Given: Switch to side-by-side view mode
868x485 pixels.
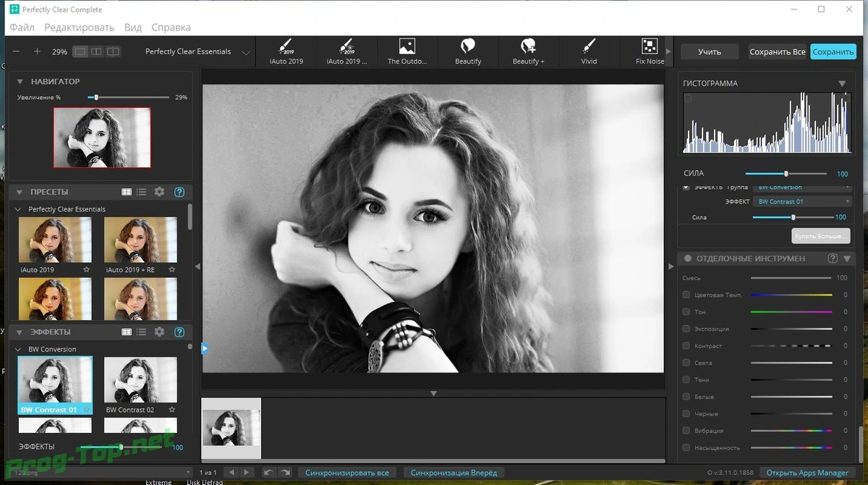Looking at the screenshot, I should click(x=96, y=51).
